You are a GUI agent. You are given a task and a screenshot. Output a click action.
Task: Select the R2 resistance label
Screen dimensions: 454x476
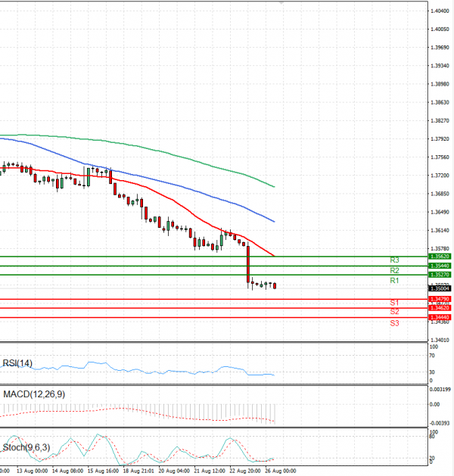(394, 270)
